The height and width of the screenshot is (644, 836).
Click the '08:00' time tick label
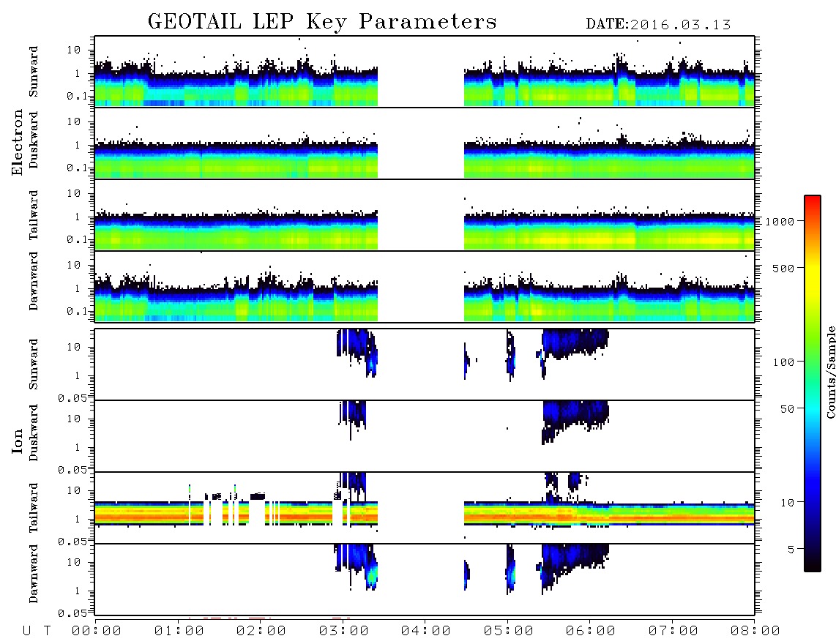pos(755,631)
